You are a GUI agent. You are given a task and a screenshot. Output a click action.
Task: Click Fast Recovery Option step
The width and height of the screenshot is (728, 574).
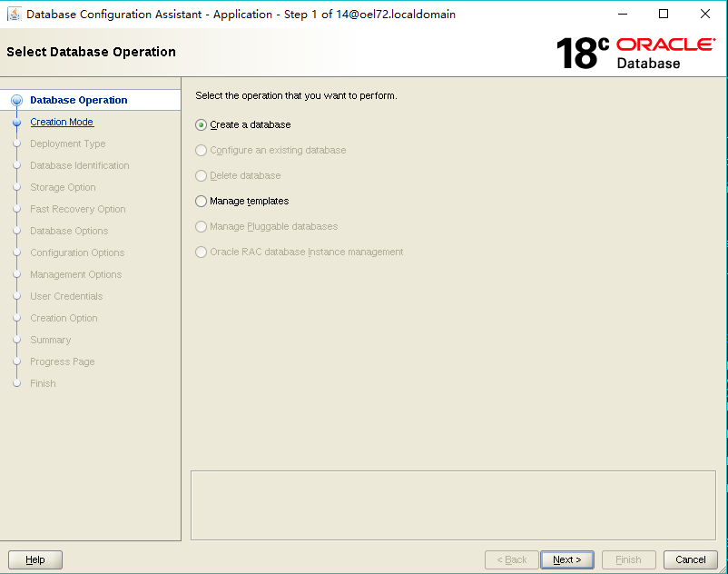[77, 209]
